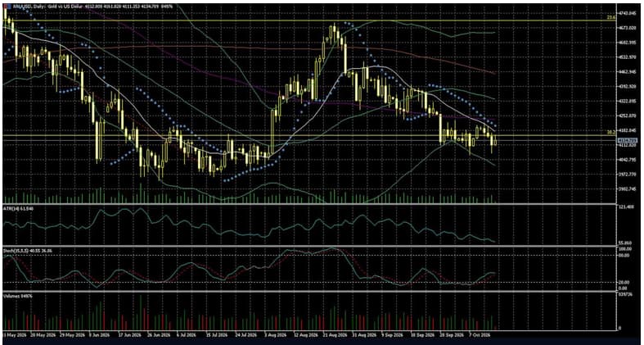Click the 3 Aug 2026 date label
Image resolution: width=644 pixels, height=345 pixels.
(276, 335)
